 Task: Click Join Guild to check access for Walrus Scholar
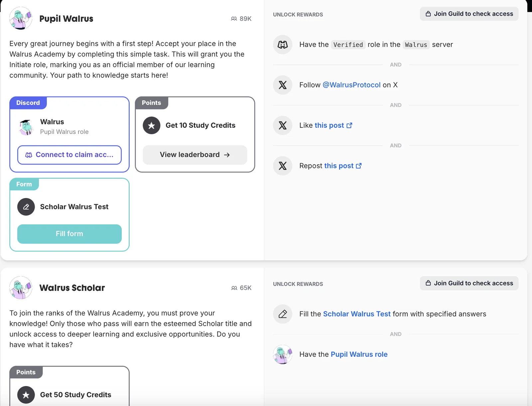469,283
